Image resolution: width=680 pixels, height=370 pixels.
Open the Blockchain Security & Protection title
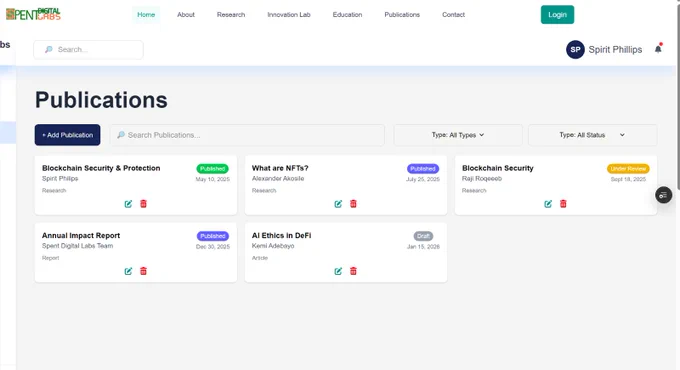click(101, 168)
